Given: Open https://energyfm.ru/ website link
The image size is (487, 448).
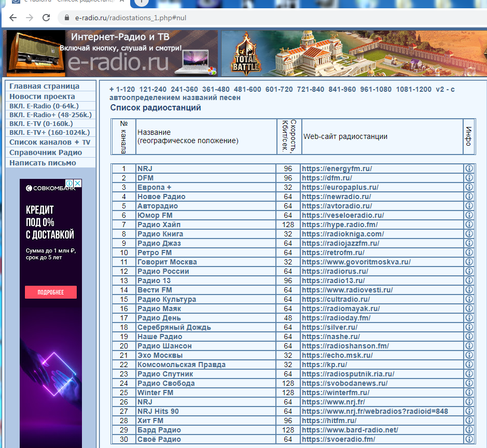Looking at the screenshot, I should (337, 169).
